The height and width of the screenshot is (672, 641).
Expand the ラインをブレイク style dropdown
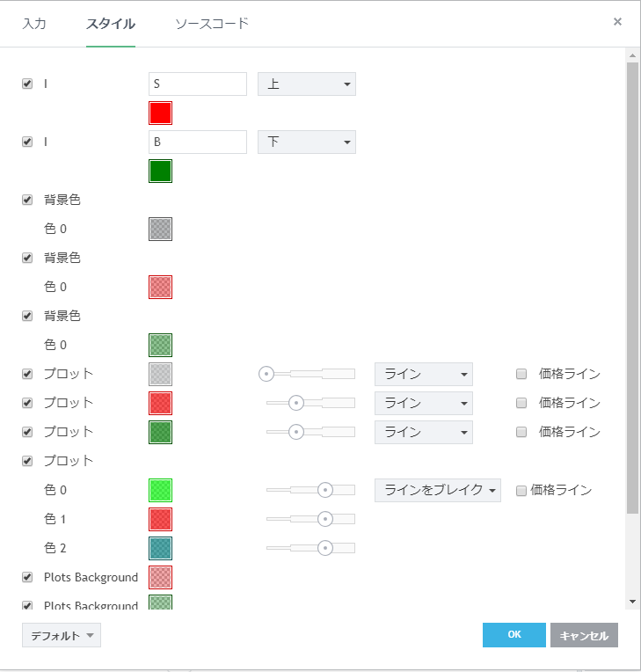[x=437, y=490]
